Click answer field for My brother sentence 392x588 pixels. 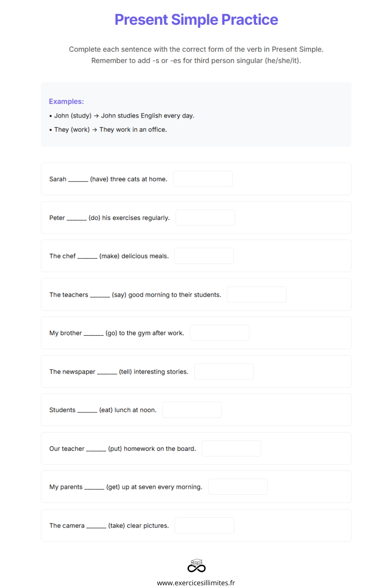pos(220,333)
